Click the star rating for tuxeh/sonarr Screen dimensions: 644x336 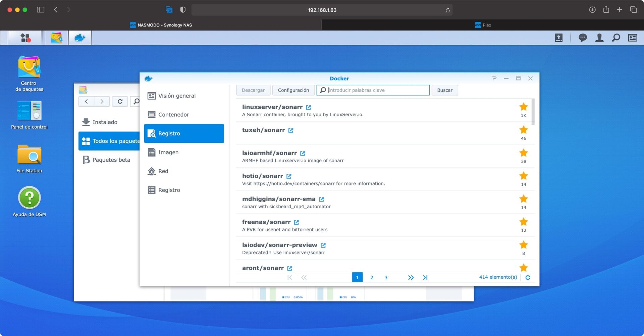coord(523,130)
